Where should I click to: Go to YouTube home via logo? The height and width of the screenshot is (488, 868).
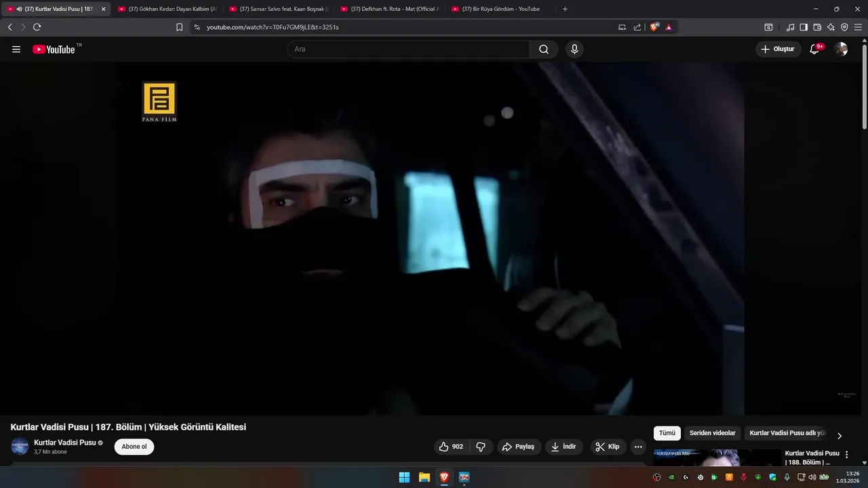pyautogui.click(x=54, y=49)
